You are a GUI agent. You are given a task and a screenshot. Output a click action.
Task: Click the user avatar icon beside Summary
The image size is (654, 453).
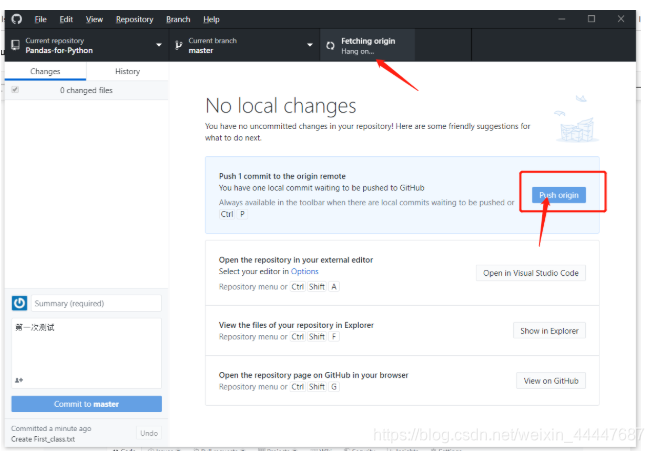[20, 303]
